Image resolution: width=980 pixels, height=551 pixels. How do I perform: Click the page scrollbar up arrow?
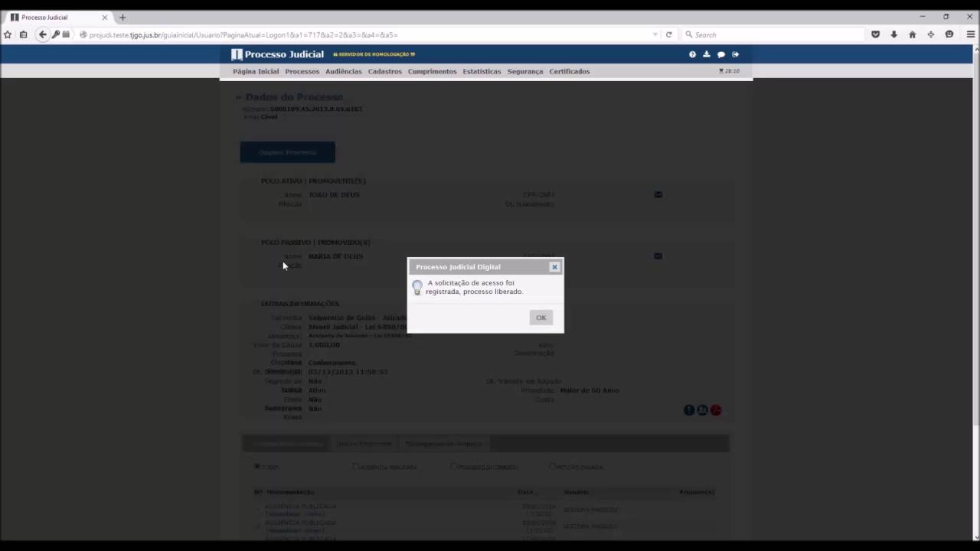pyautogui.click(x=975, y=48)
